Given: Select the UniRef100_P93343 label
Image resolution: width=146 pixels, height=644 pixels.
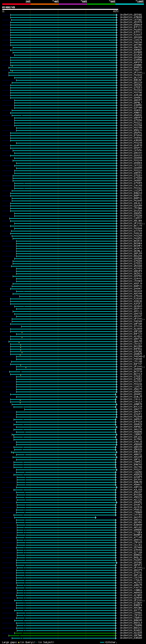Looking at the screenshot, I should coord(131,90).
